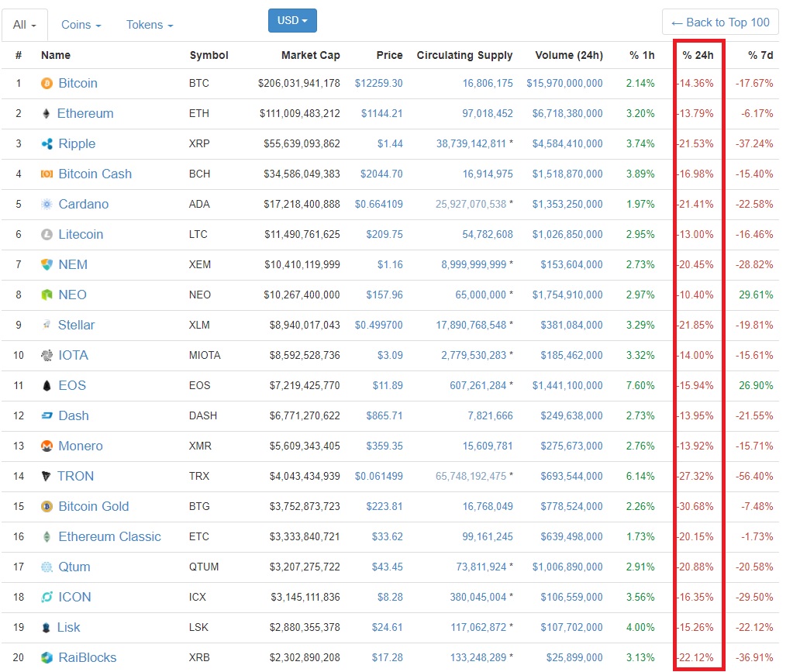
Task: Click the TRON logo icon
Action: (46, 476)
